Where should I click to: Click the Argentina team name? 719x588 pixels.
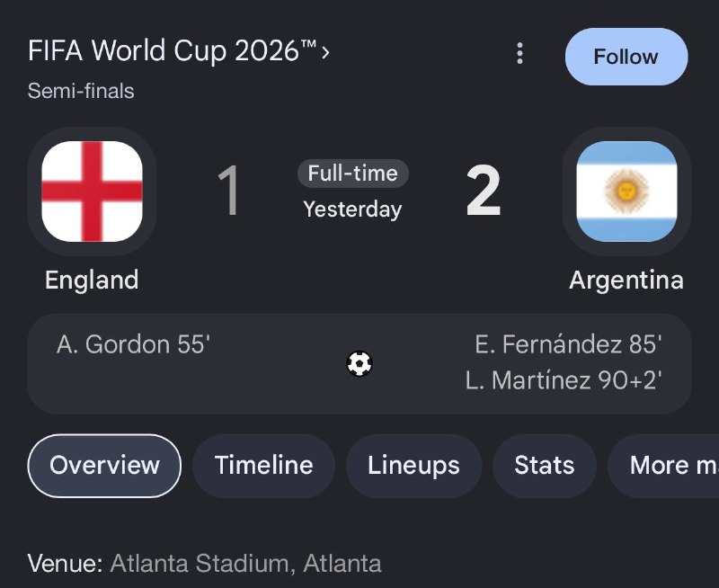[x=626, y=281]
